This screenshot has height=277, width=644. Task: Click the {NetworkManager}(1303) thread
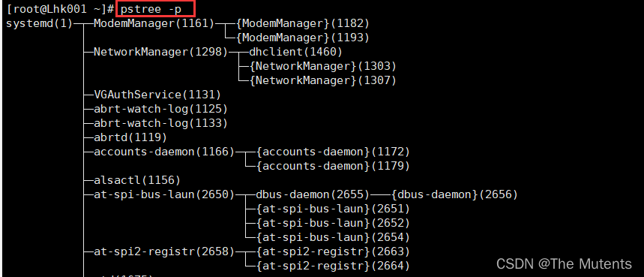[x=323, y=66]
